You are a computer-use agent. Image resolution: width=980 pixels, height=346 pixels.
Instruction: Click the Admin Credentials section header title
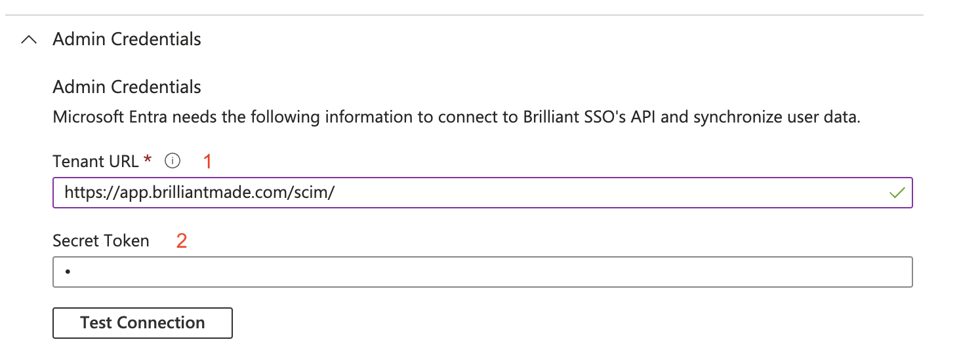(x=127, y=39)
